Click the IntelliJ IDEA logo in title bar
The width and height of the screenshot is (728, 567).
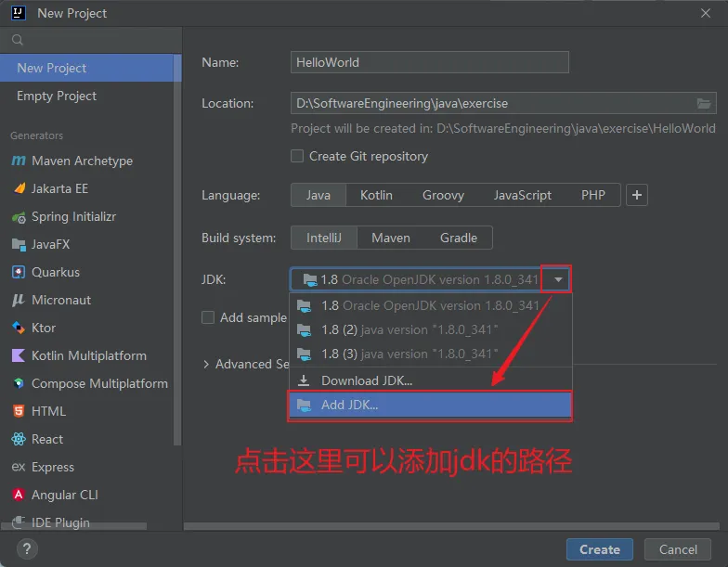coord(19,13)
